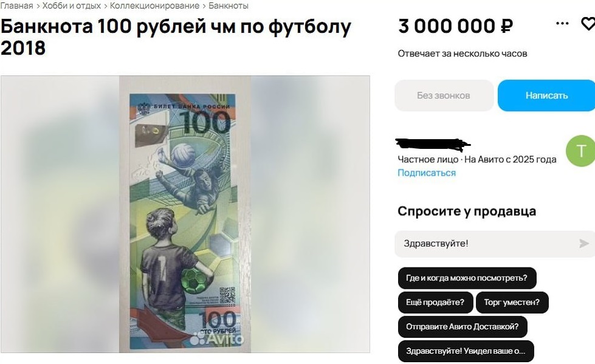Choose the 'Ещё продаёте?' quick question
The image size is (595, 364).
tap(435, 302)
